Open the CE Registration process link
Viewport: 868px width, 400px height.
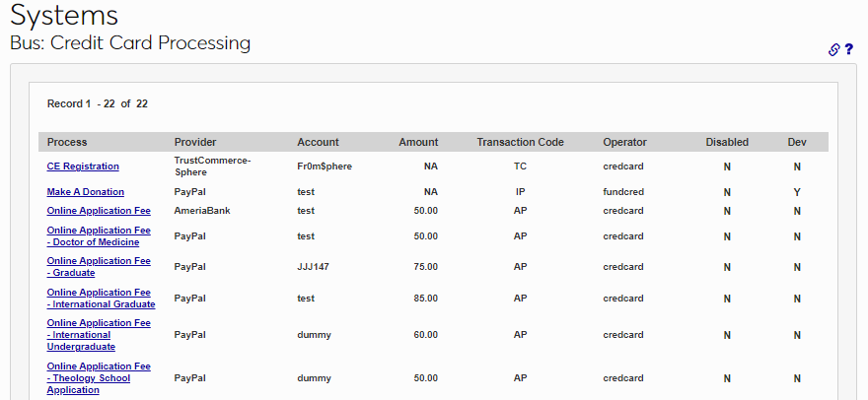click(83, 166)
